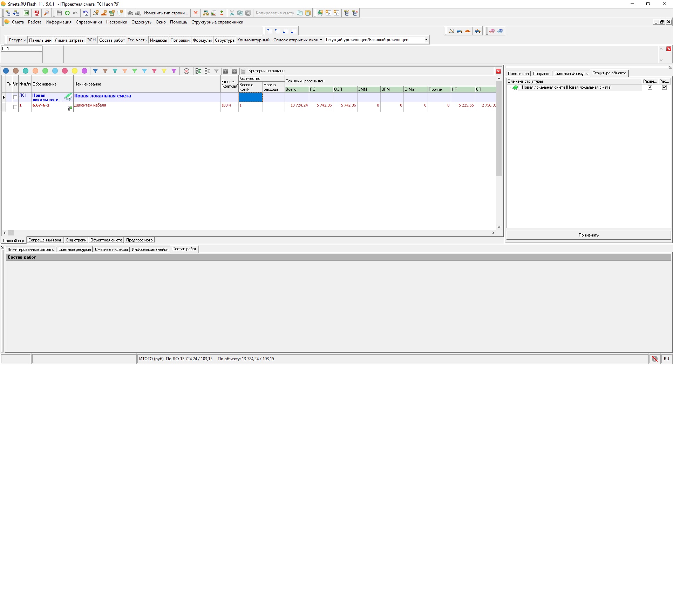Image resolution: width=673 pixels, height=616 pixels.
Task: Click the blue funnel filter icon
Action: [95, 71]
